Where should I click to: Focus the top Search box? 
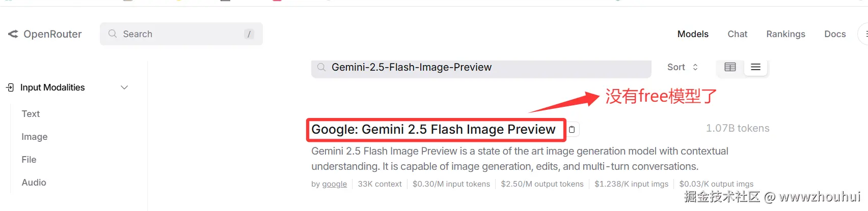pos(181,34)
